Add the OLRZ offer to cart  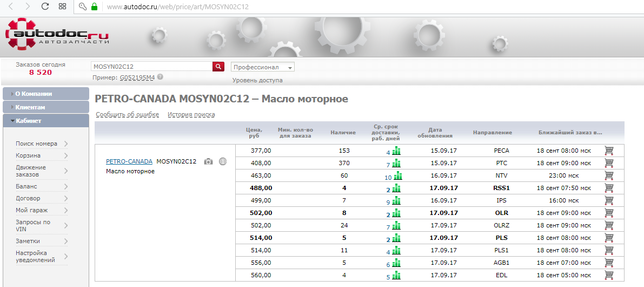coord(609,225)
